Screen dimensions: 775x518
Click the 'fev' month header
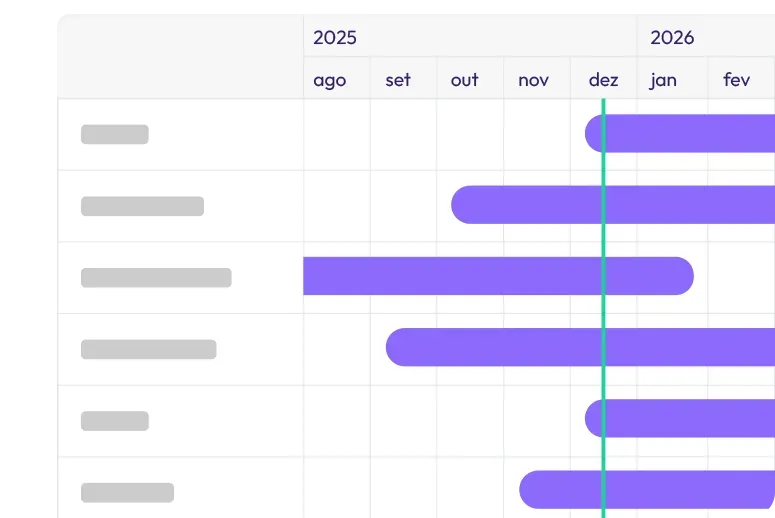(737, 80)
